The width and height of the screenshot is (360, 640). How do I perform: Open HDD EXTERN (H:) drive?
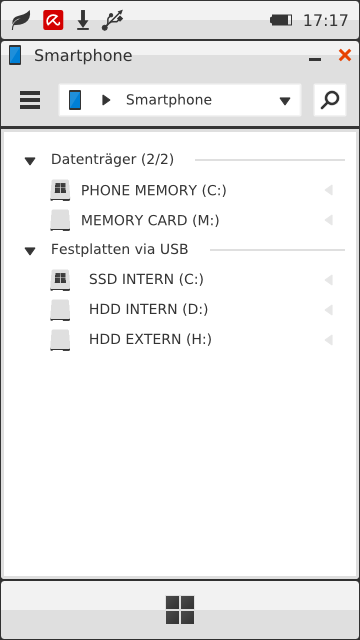180,340
